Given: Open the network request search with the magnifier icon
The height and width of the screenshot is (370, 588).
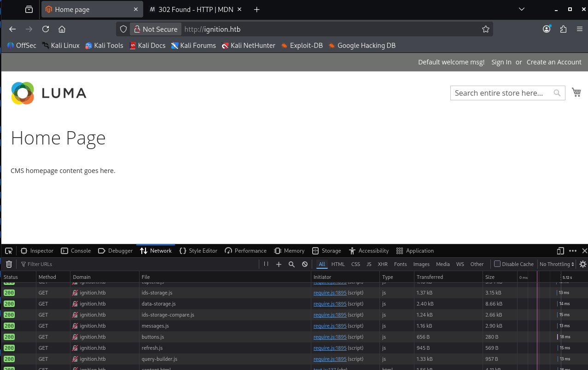Looking at the screenshot, I should pos(291,264).
